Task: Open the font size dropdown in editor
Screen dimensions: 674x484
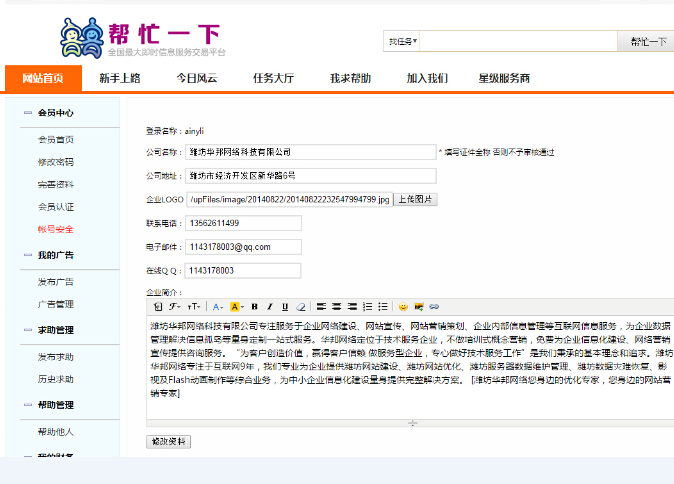Action: (x=194, y=306)
